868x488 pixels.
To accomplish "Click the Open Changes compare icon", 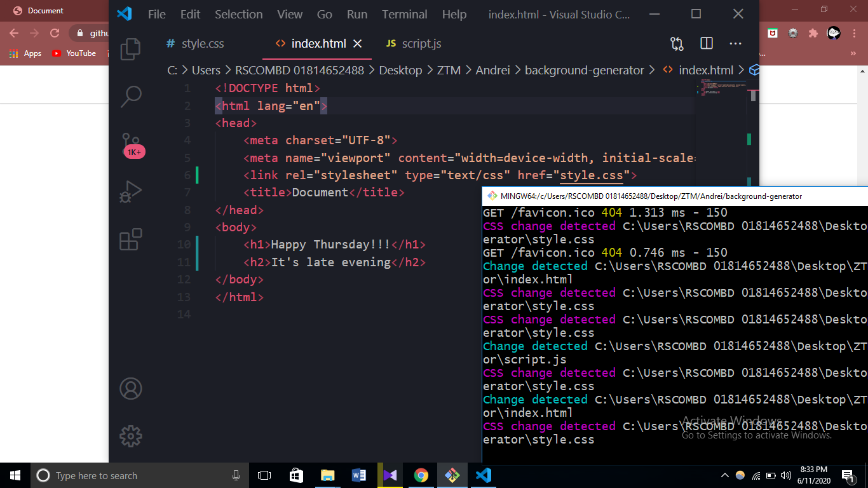I will tap(677, 44).
